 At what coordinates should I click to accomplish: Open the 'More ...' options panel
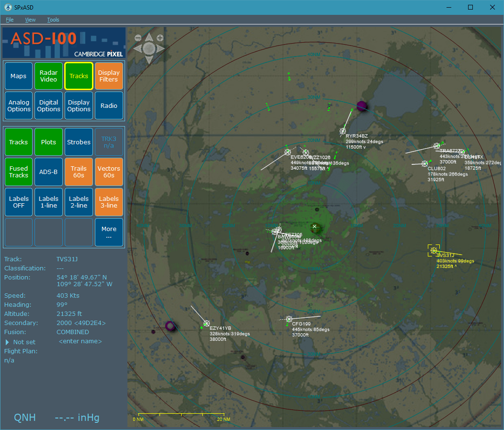tap(109, 232)
